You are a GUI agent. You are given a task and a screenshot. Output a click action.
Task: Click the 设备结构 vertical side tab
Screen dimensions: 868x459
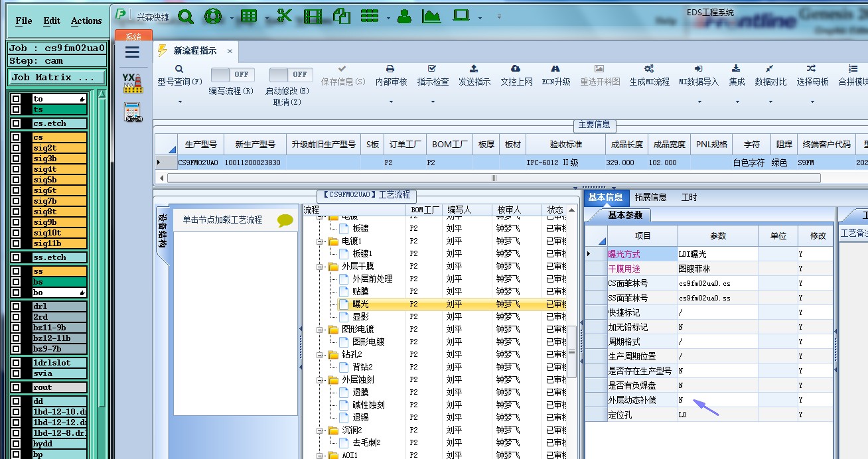coord(161,231)
